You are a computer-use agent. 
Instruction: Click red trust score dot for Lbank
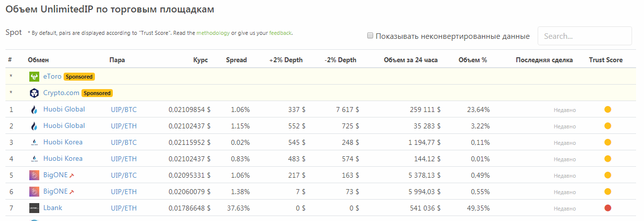(x=607, y=208)
